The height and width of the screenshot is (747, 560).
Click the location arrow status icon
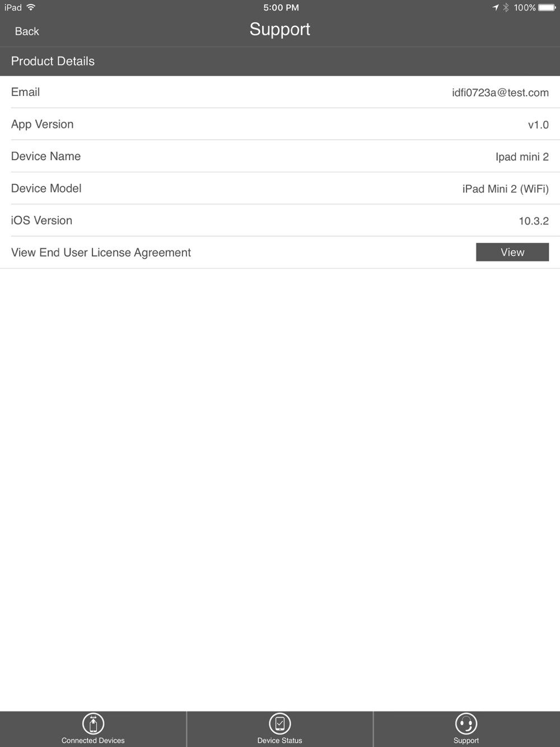[495, 7]
